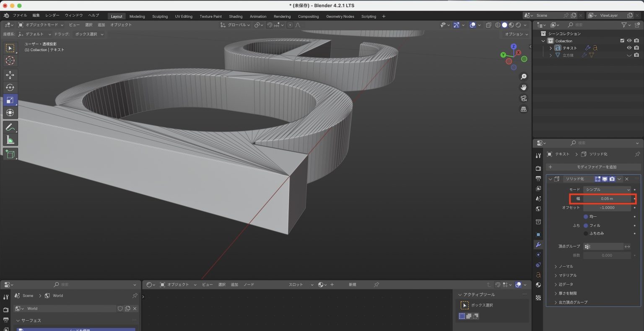The image size is (644, 331).
Task: Select the Move tool in the viewport toolbar
Action: point(9,75)
